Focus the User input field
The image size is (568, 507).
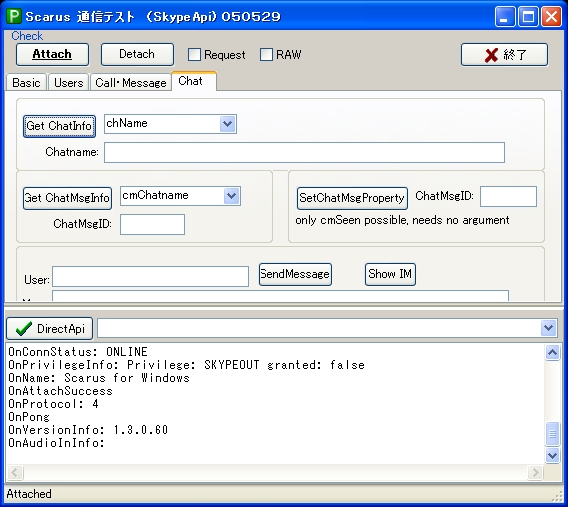coord(150,277)
